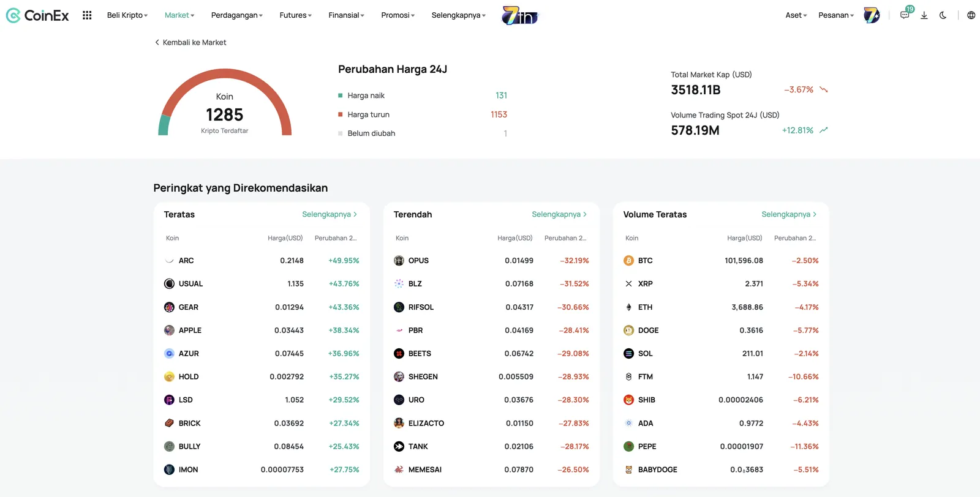Click the Harga naik count 131
Image resolution: width=980 pixels, height=497 pixels.
point(502,95)
